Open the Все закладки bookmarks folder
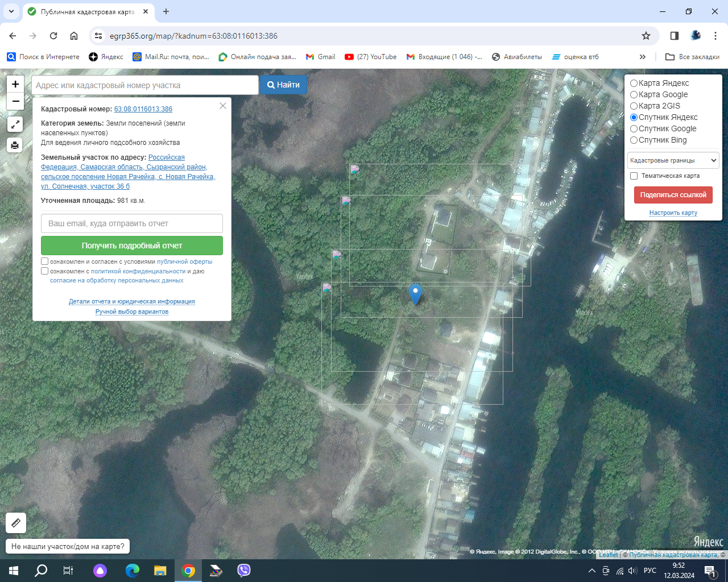Image resolution: width=728 pixels, height=582 pixels. coord(692,57)
